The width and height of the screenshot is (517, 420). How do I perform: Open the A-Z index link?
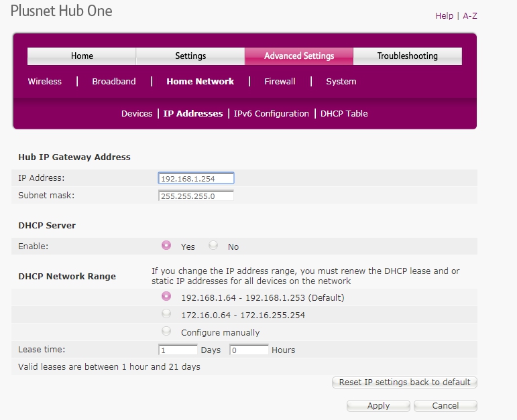pyautogui.click(x=470, y=15)
